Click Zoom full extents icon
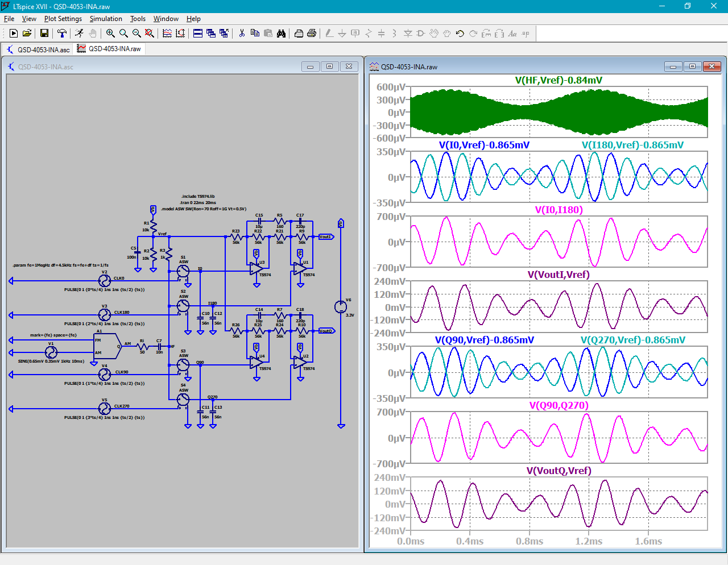Image resolution: width=728 pixels, height=565 pixels. (x=150, y=34)
